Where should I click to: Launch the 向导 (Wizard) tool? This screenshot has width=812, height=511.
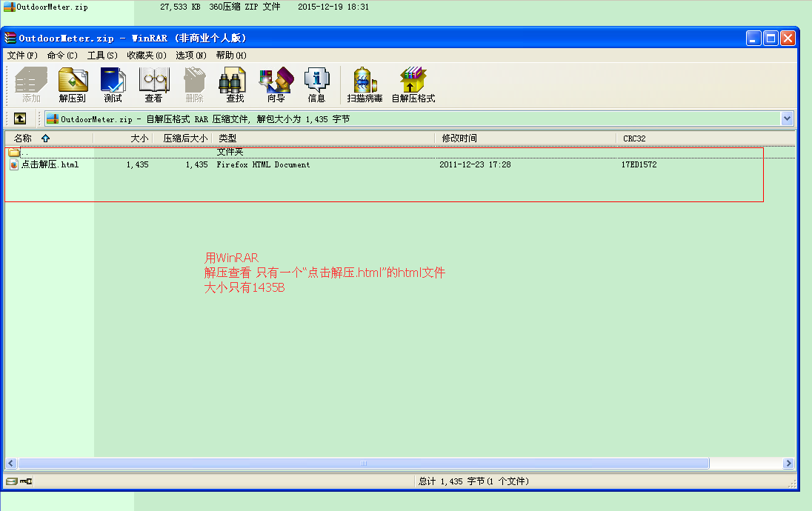click(276, 85)
